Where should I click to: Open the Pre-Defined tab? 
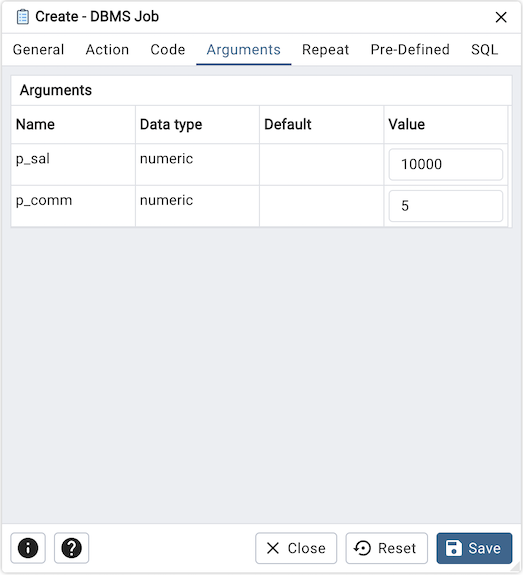click(410, 50)
